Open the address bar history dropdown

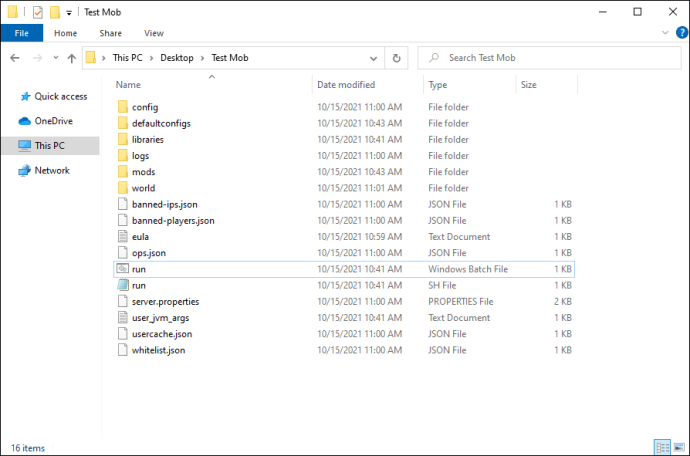[373, 58]
